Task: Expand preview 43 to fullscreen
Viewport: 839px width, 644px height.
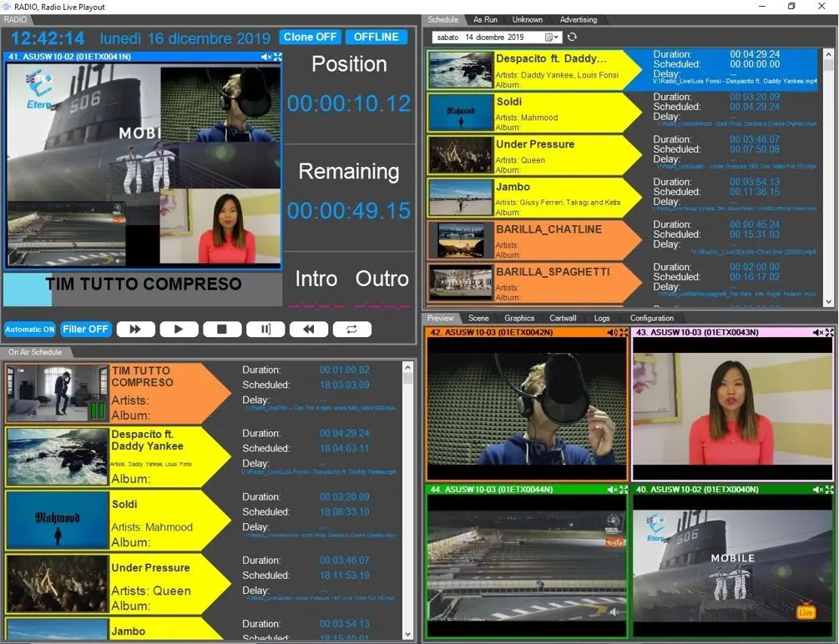Action: (x=829, y=333)
